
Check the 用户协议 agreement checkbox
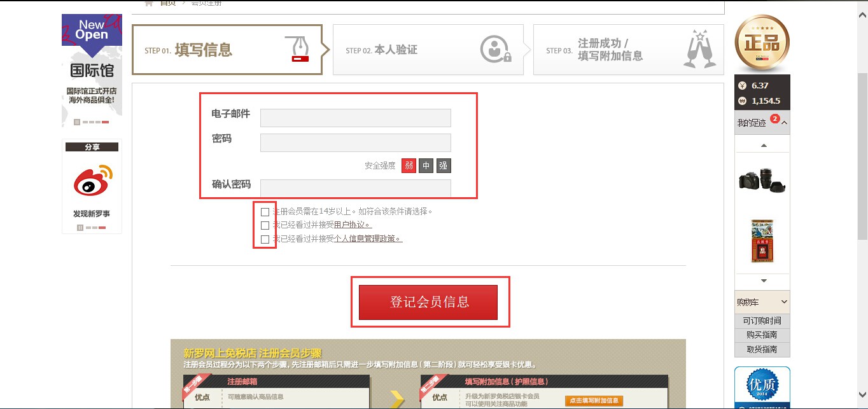point(265,225)
